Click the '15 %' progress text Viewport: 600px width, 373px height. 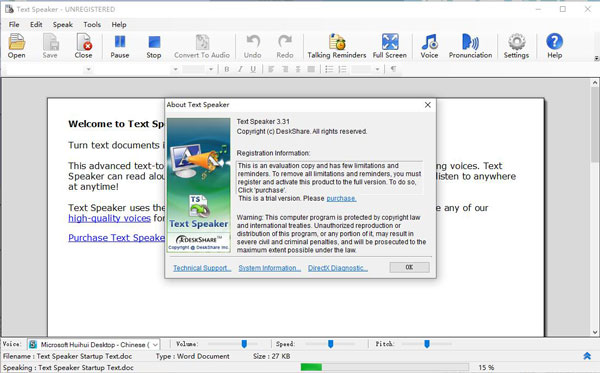(486, 367)
